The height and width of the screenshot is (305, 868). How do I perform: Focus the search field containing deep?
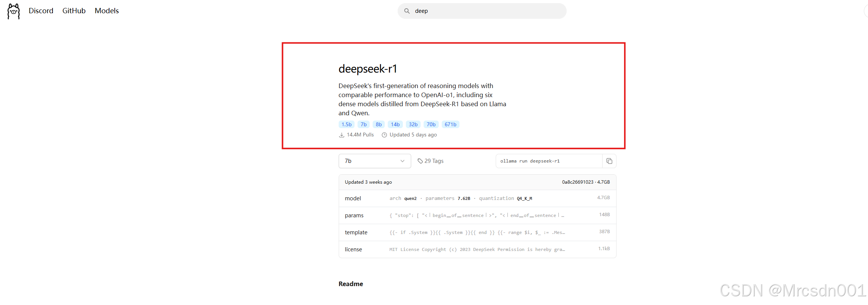[482, 11]
